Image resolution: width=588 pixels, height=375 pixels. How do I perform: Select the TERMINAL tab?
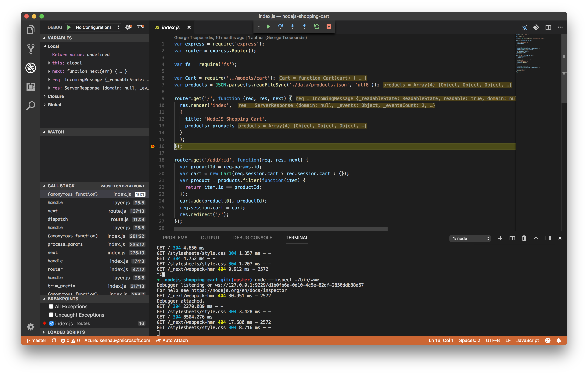297,238
